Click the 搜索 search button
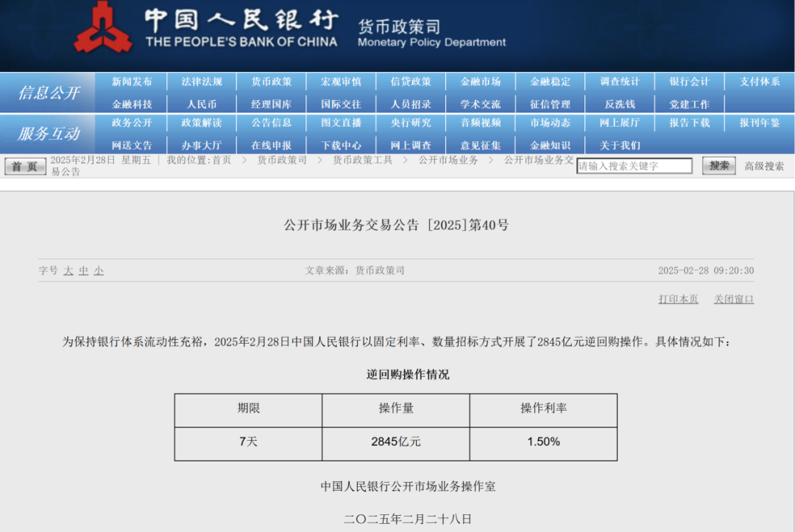Viewport: 795px width, 532px height. point(718,166)
